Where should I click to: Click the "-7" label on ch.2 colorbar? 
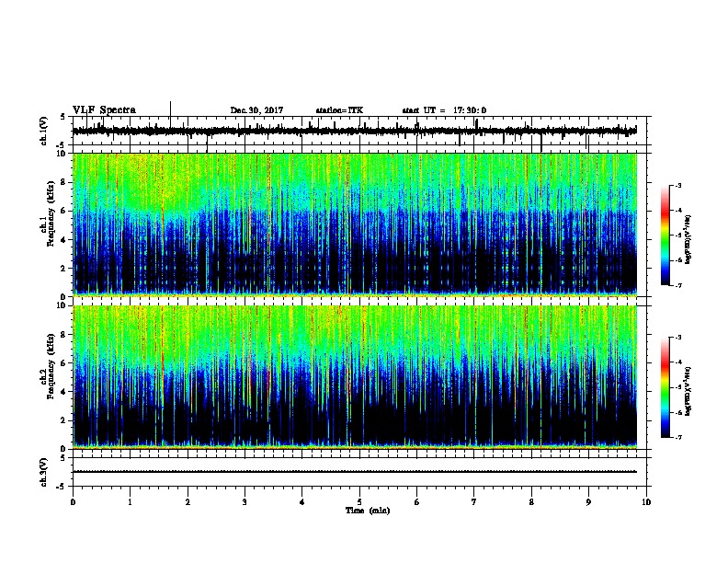[x=678, y=437]
